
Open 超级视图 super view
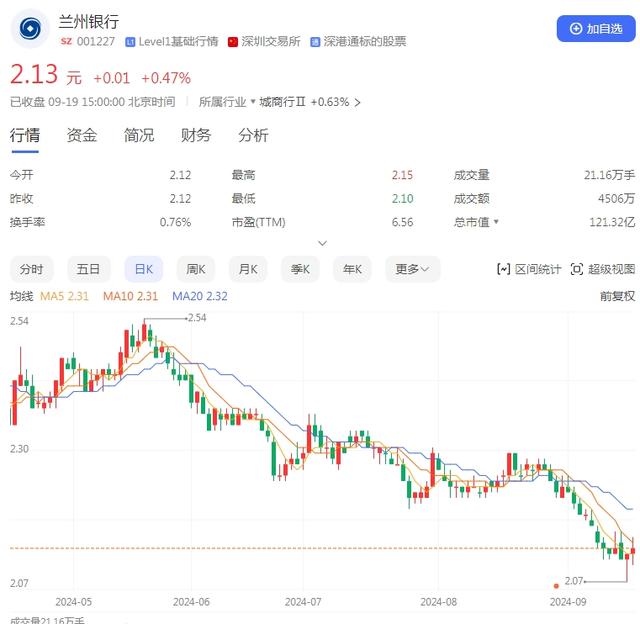pyautogui.click(x=602, y=269)
